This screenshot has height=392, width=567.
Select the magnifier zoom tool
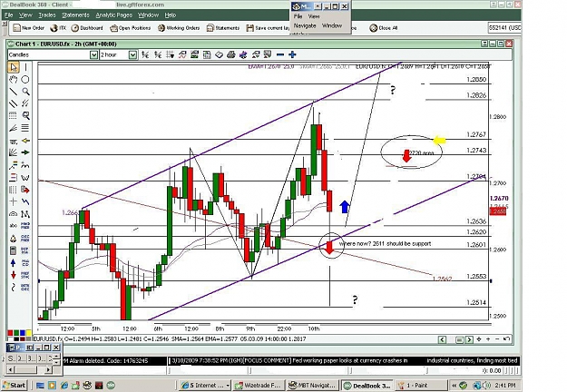click(25, 92)
